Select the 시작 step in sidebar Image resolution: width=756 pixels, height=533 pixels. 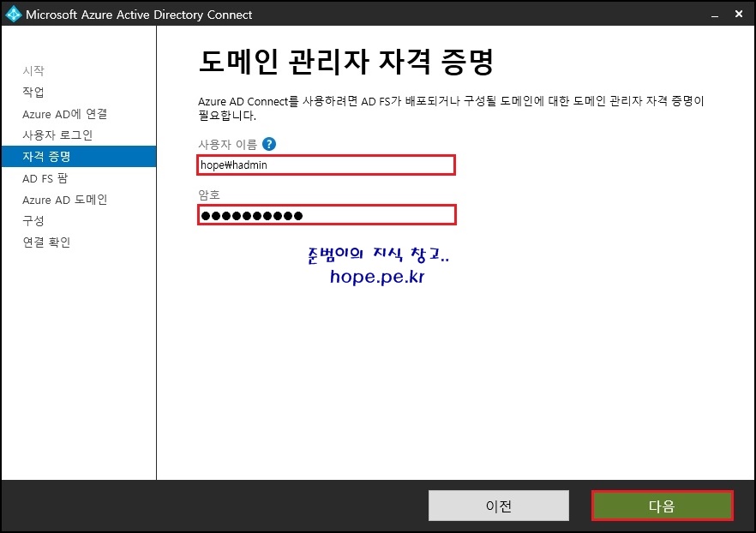point(33,71)
